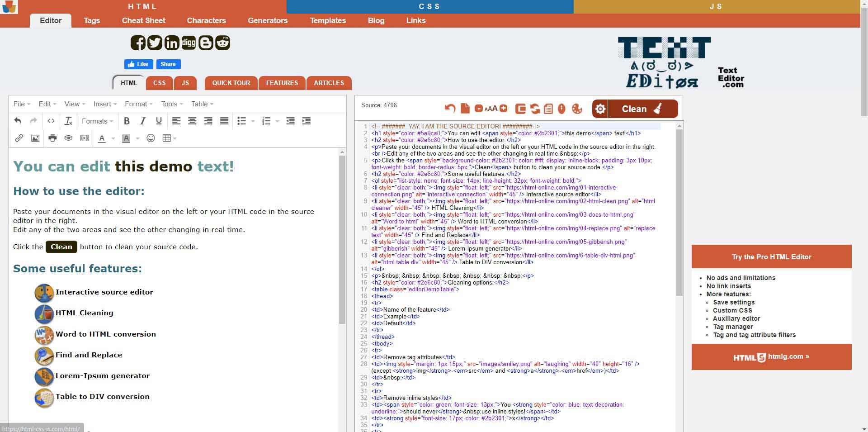The image size is (868, 432).
Task: Toggle underline formatting
Action: coord(159,121)
